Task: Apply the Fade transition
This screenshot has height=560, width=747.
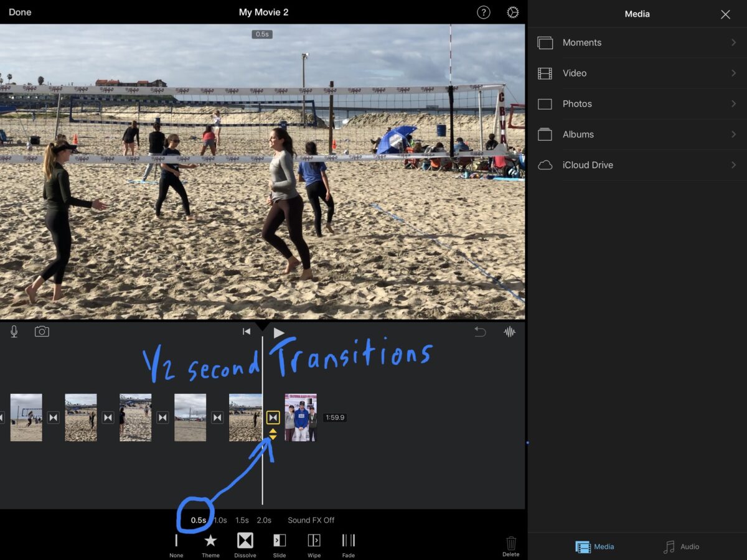Action: pos(348,544)
